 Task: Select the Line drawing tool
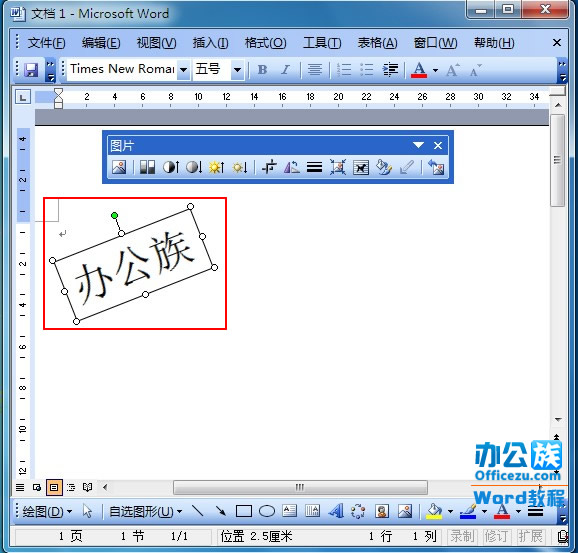point(198,511)
